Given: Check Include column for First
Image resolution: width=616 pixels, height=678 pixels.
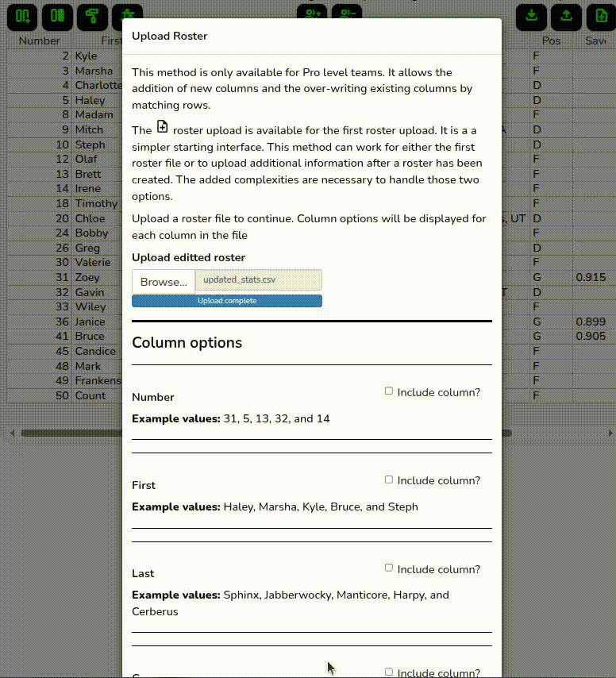Looking at the screenshot, I should 389,480.
